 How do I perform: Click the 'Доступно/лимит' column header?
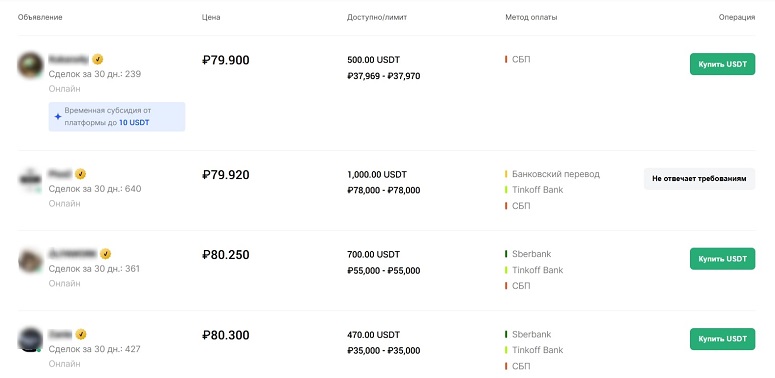(377, 17)
